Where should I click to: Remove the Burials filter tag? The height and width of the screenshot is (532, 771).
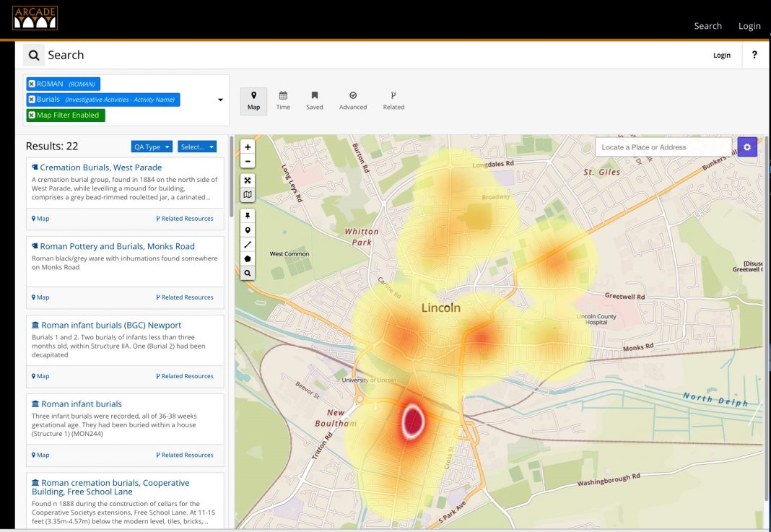tap(32, 100)
